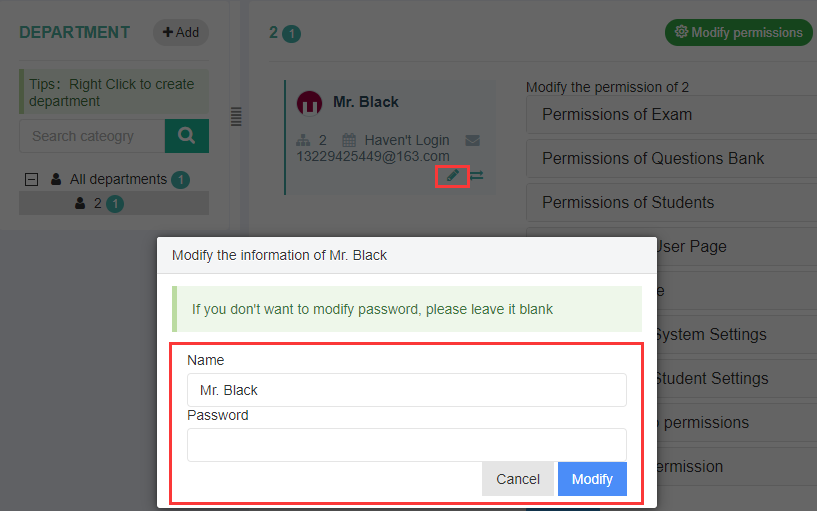817x511 pixels.
Task: Open Modify permissions green button
Action: tap(738, 32)
